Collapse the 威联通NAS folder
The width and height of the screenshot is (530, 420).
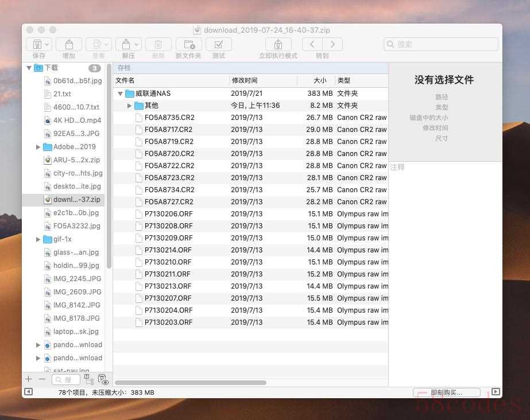120,94
